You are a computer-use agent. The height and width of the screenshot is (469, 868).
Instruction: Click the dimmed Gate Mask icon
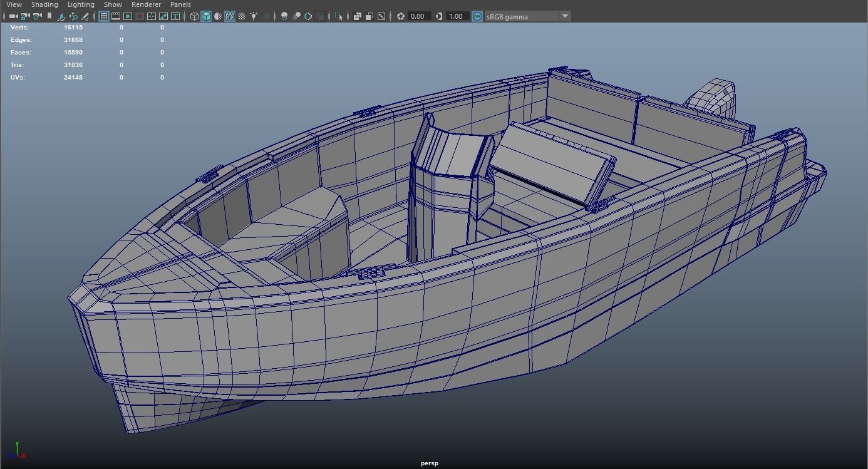140,16
